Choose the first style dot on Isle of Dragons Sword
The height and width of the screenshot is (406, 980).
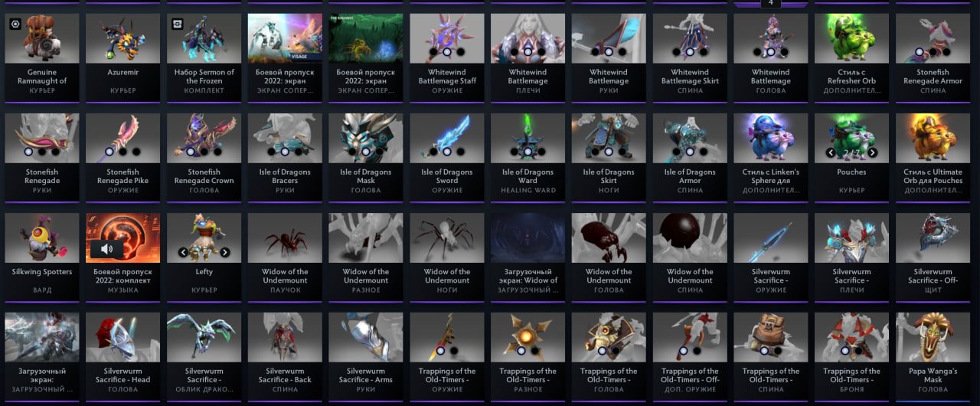433,152
